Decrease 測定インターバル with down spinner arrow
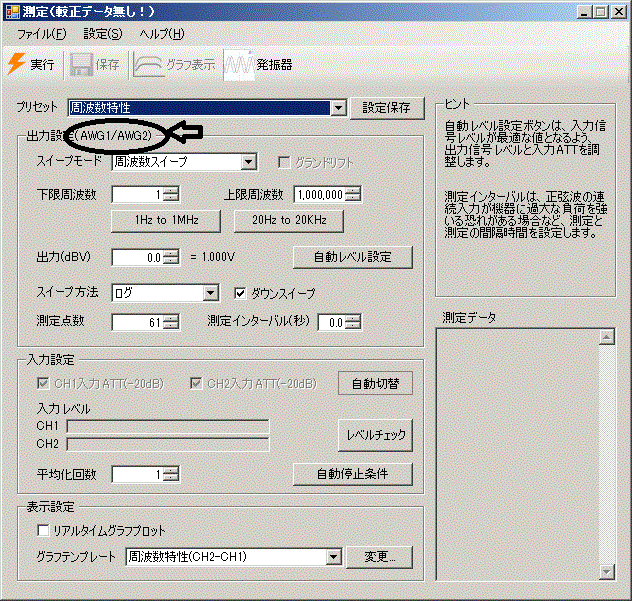This screenshot has width=632, height=601. [353, 326]
